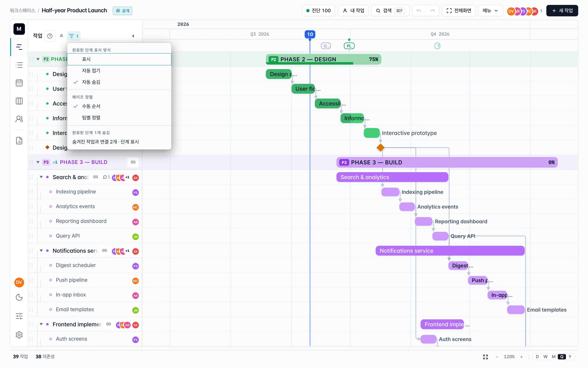This screenshot has width=588, height=368.
Task: Open the Gantt timeline view in sidebar
Action: 19,47
